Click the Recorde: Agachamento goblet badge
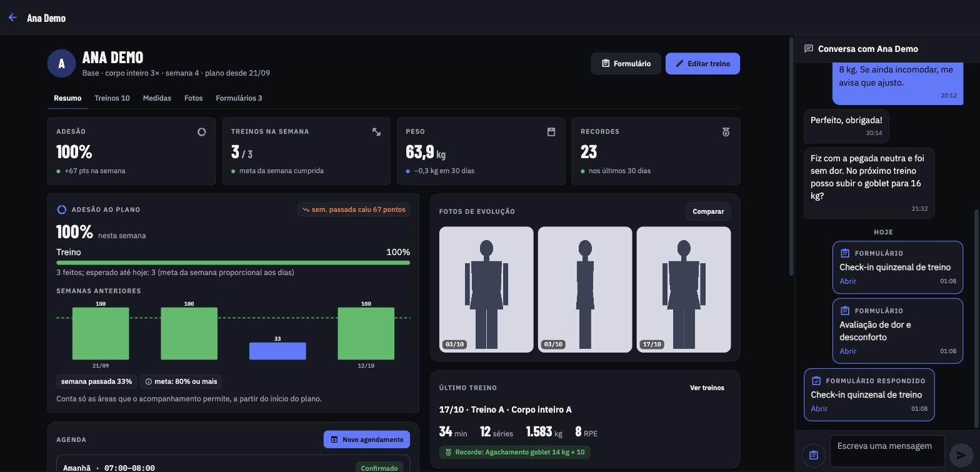The image size is (980, 472). click(x=515, y=452)
